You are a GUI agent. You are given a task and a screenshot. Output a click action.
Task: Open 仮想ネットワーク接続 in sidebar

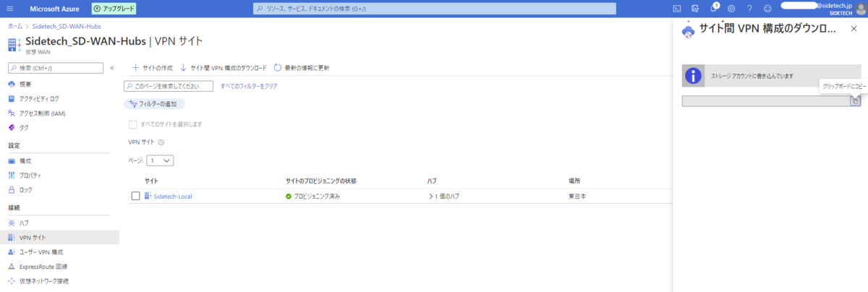pyautogui.click(x=43, y=280)
